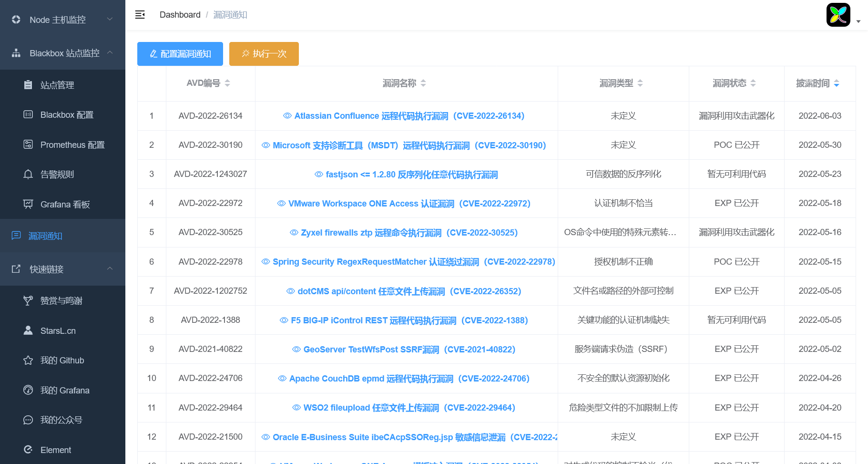Click the Blackbox 站点监控 sitemap icon
Screen dimensions: 868x464
16,53
